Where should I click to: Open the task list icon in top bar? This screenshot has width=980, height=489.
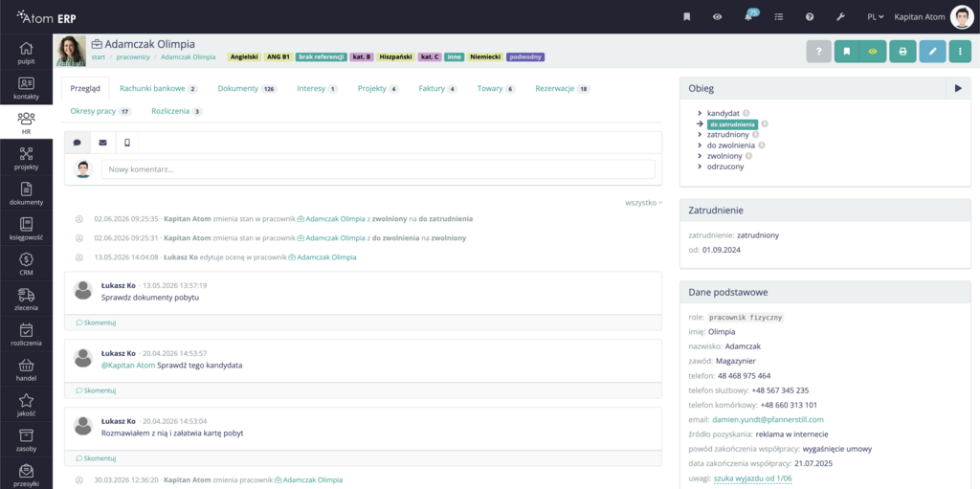(x=779, y=17)
